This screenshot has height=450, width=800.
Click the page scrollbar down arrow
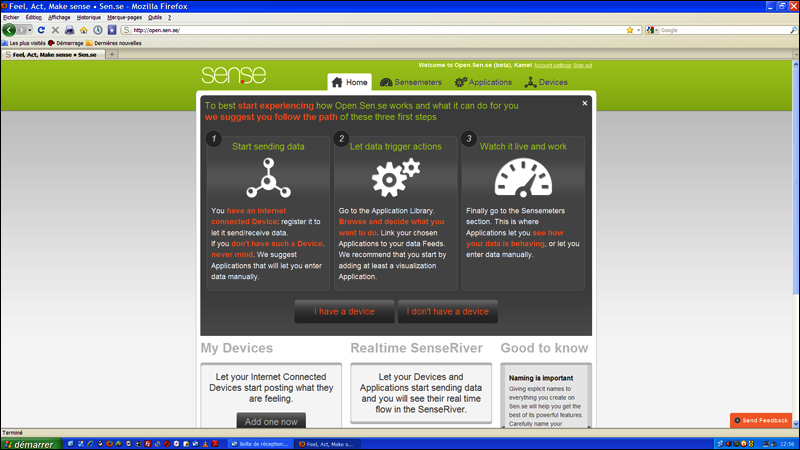pyautogui.click(x=795, y=424)
